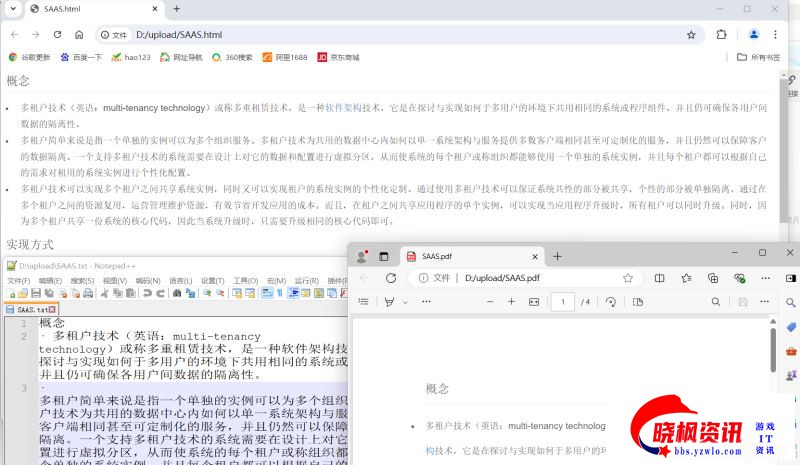
Task: Expand the PDF draw tool dropdown arrow
Action: pos(405,302)
